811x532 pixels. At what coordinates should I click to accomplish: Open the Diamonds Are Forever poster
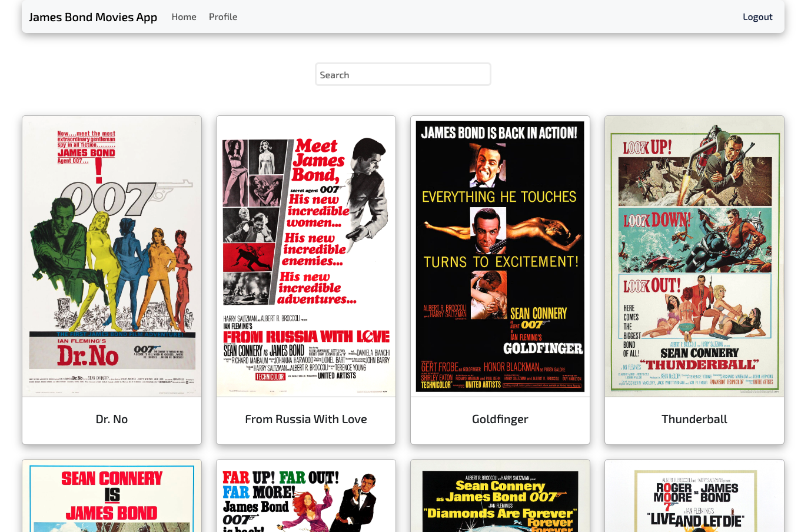pos(500,496)
